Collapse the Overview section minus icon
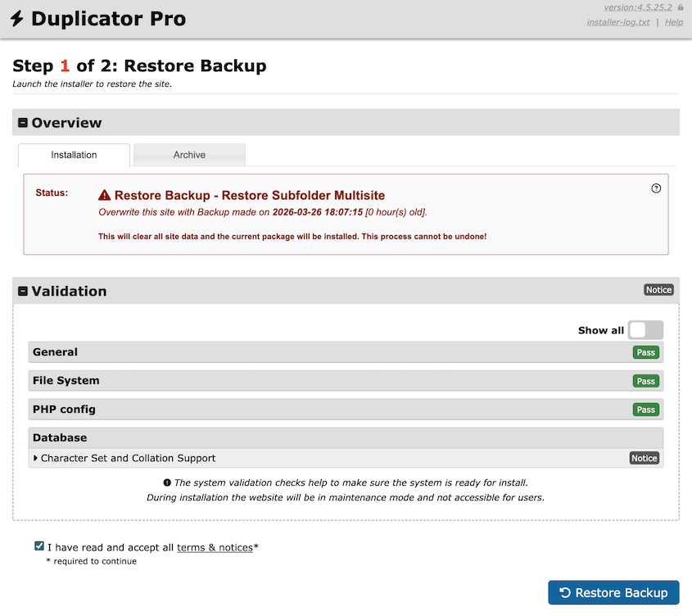 (23, 123)
